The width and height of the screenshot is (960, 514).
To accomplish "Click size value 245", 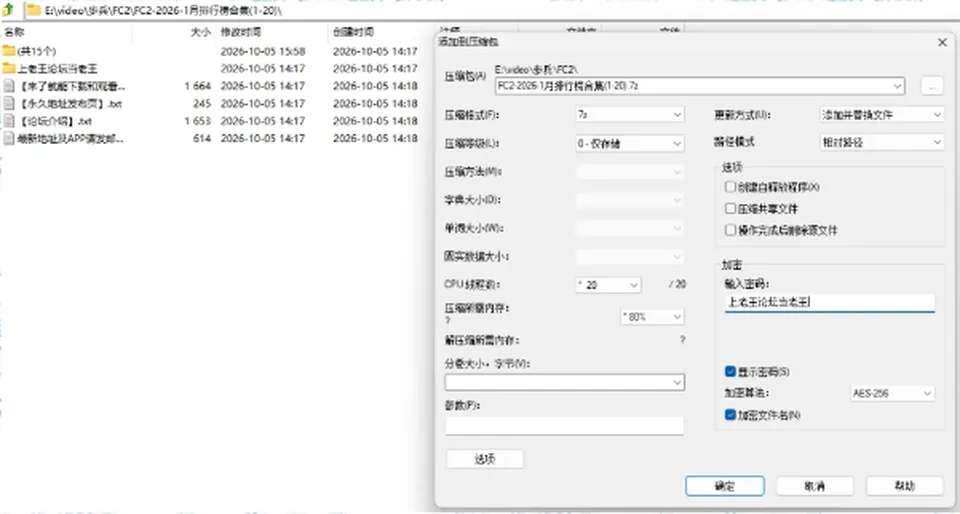I will click(x=202, y=103).
